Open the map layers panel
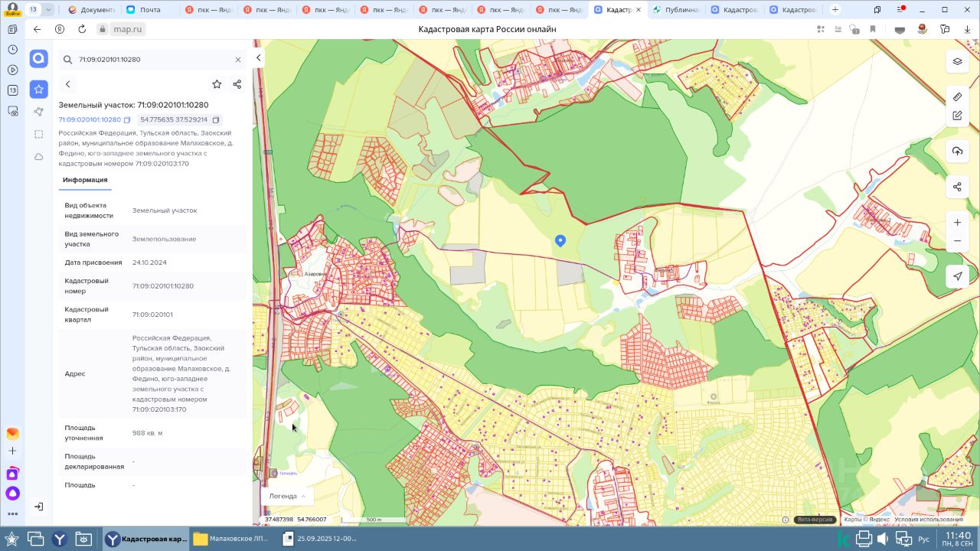Screen dimensions: 980x551 click(x=957, y=61)
